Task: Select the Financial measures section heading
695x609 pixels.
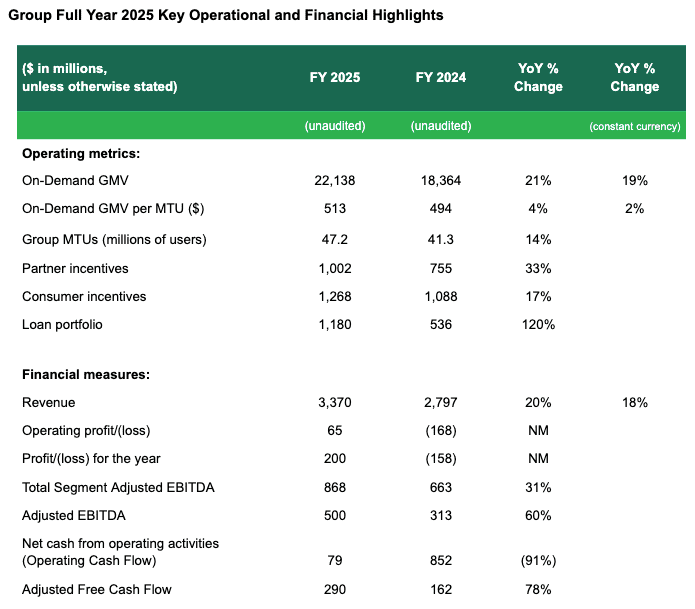Action: (85, 374)
